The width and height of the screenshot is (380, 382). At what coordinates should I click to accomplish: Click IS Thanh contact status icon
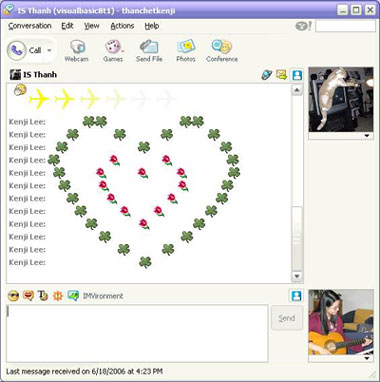click(x=15, y=75)
